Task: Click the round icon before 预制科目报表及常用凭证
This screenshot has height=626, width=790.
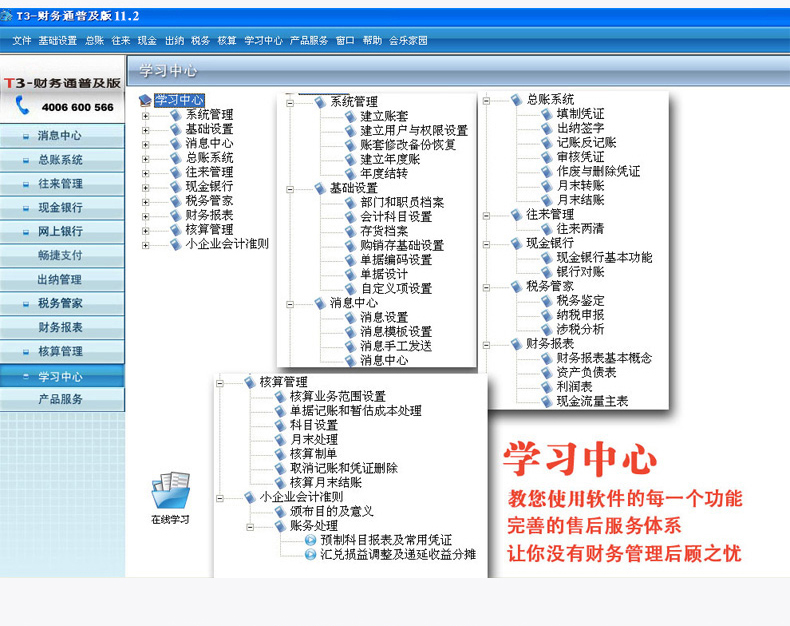Action: pos(311,540)
